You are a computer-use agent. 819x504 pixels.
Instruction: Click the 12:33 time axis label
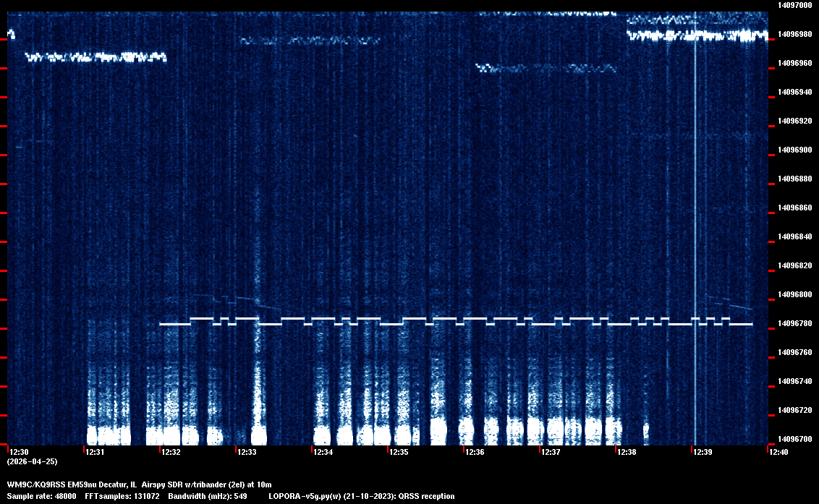click(247, 452)
